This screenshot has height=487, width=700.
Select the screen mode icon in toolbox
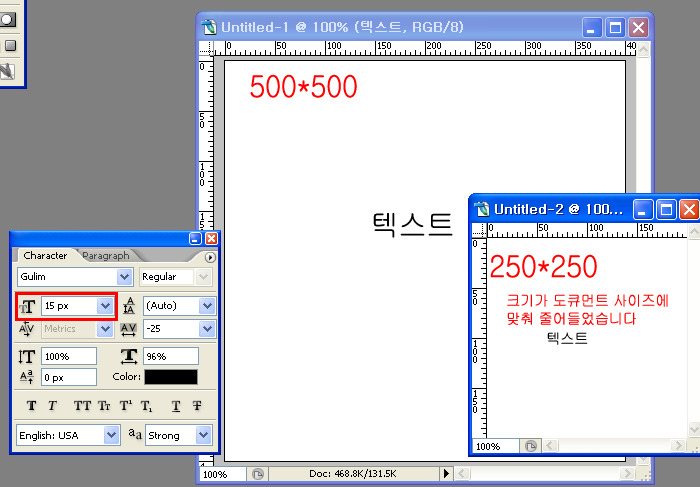(x=9, y=45)
